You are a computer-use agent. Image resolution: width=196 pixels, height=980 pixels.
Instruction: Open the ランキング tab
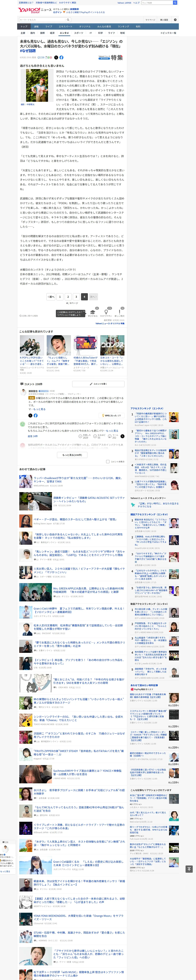[123, 27]
